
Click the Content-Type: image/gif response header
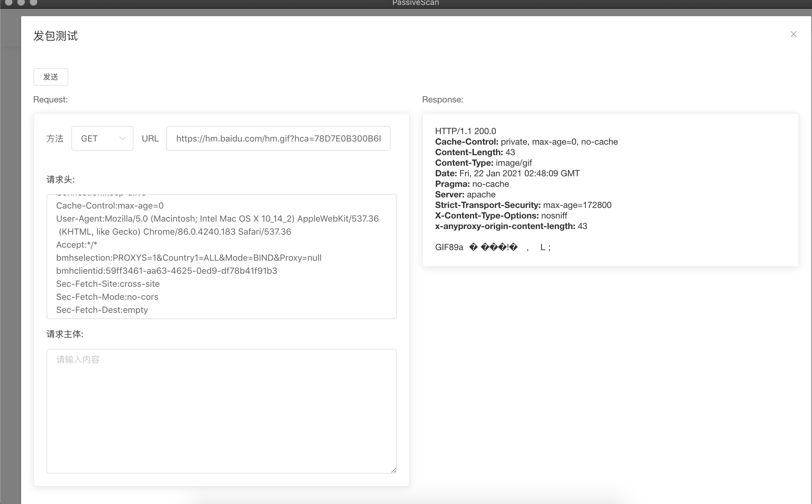483,163
